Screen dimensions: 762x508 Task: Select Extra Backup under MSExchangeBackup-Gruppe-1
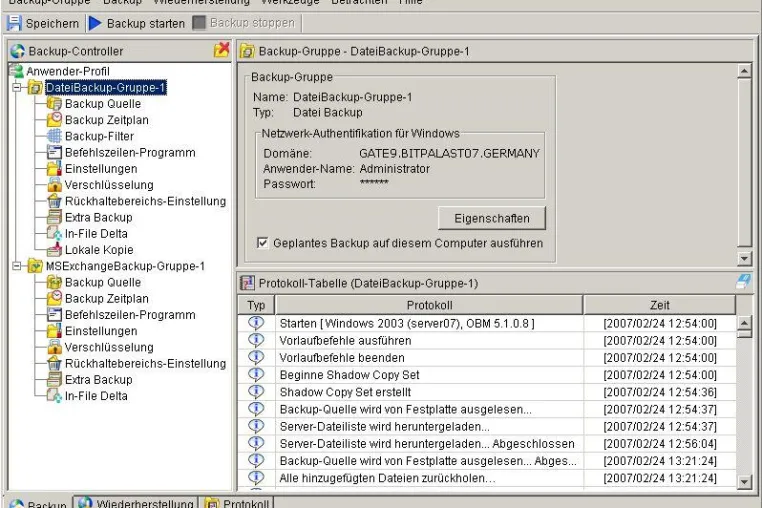[x=99, y=380]
